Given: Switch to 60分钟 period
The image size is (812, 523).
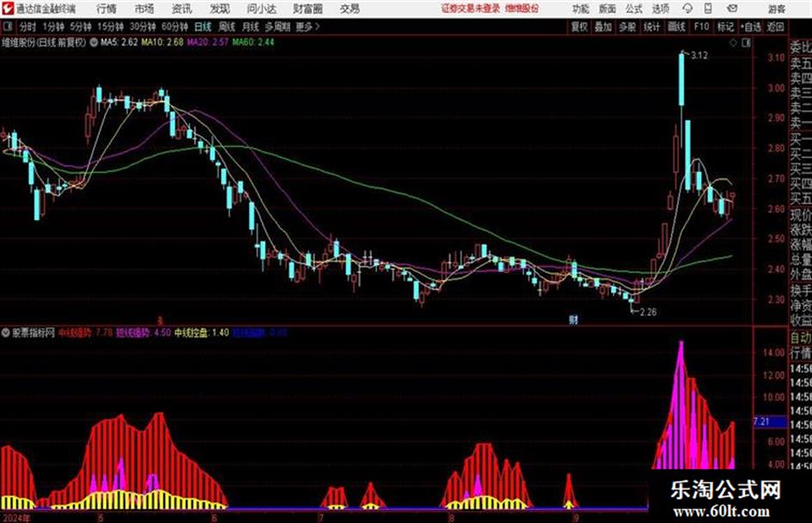Looking at the screenshot, I should pos(174,27).
